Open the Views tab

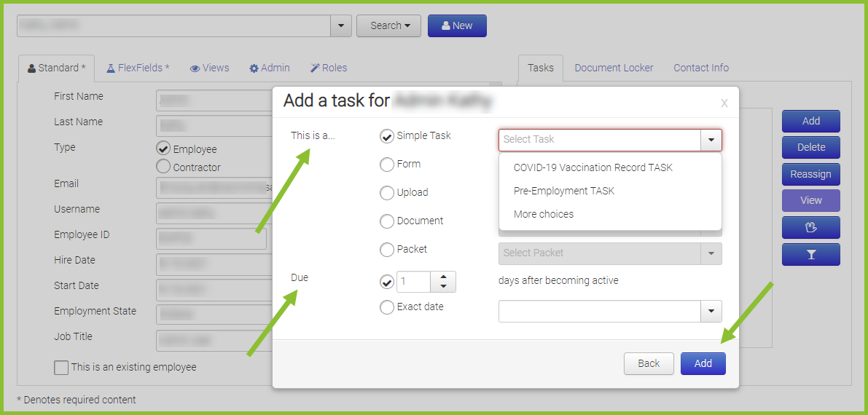tap(209, 68)
